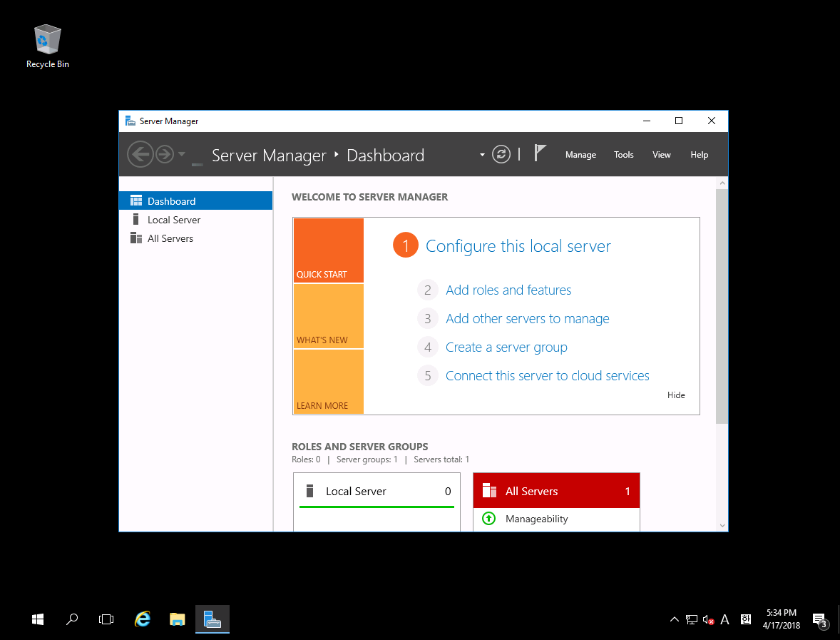This screenshot has height=640, width=840.
Task: Click the step 5 number circle
Action: pyautogui.click(x=428, y=376)
